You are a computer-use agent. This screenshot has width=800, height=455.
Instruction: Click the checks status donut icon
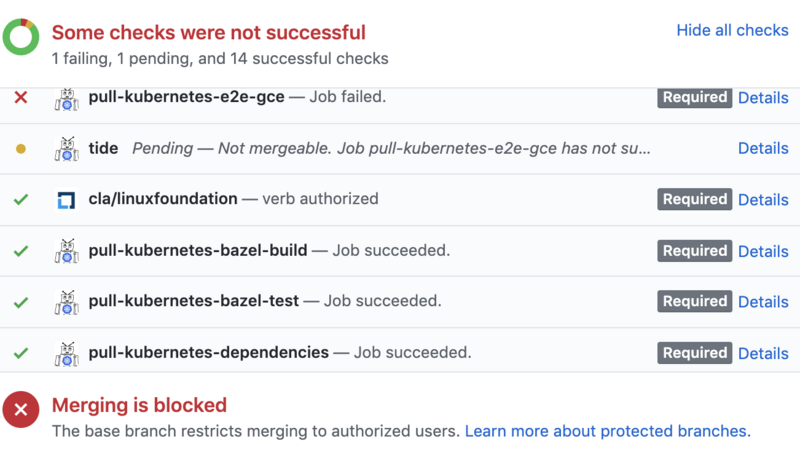21,37
